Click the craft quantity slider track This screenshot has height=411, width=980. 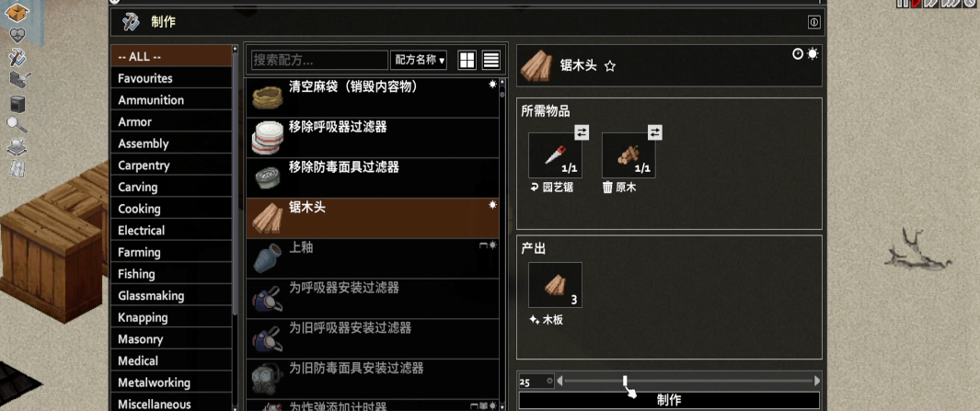coord(688,381)
